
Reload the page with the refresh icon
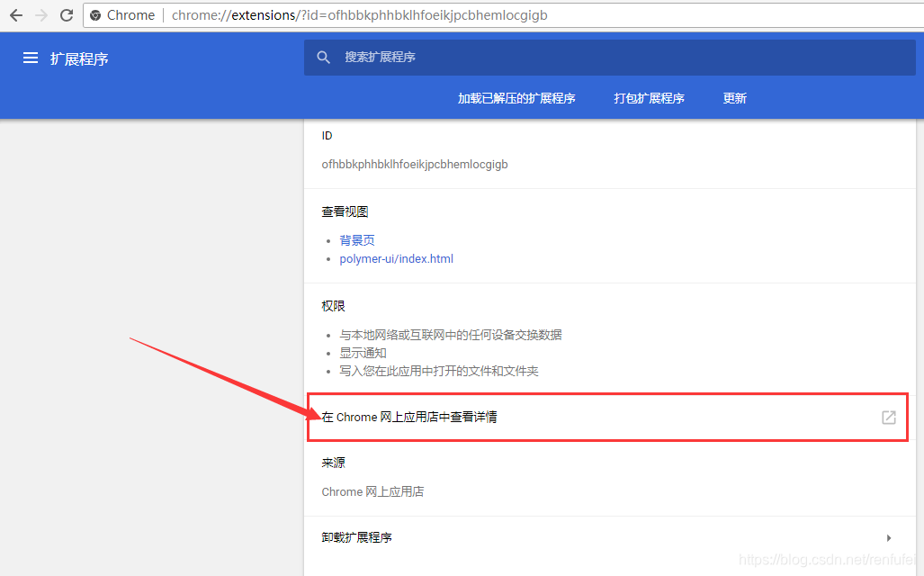[67, 15]
